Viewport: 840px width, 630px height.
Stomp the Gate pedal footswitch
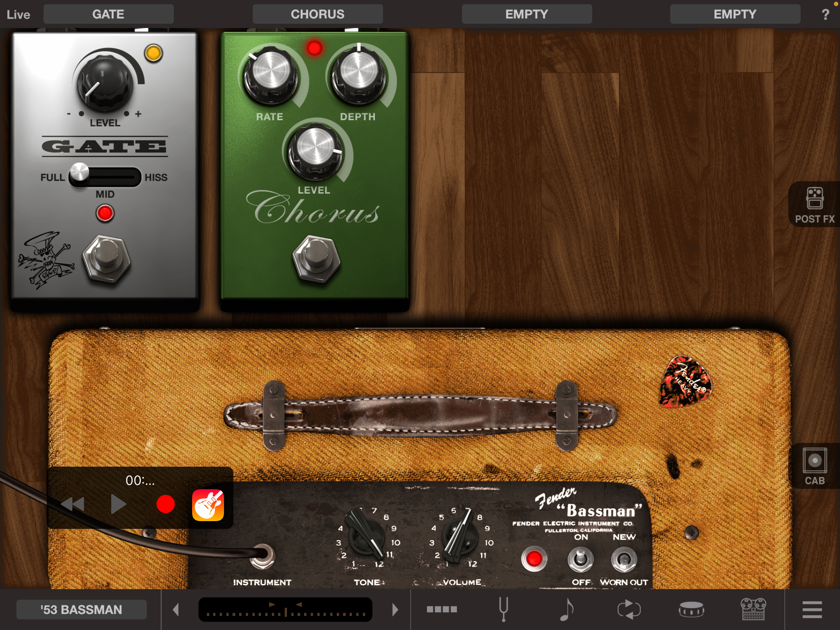point(106,258)
